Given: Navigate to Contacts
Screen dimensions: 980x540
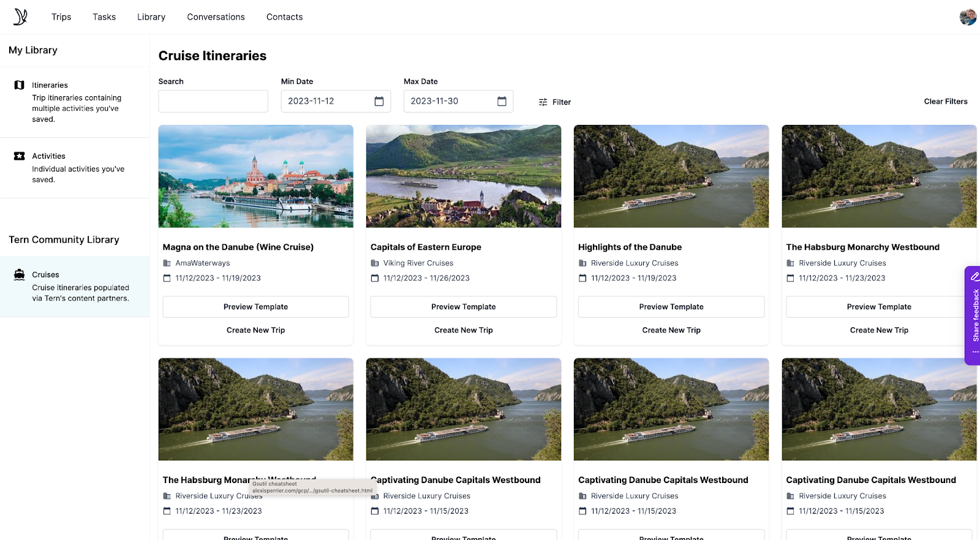Looking at the screenshot, I should coord(284,17).
